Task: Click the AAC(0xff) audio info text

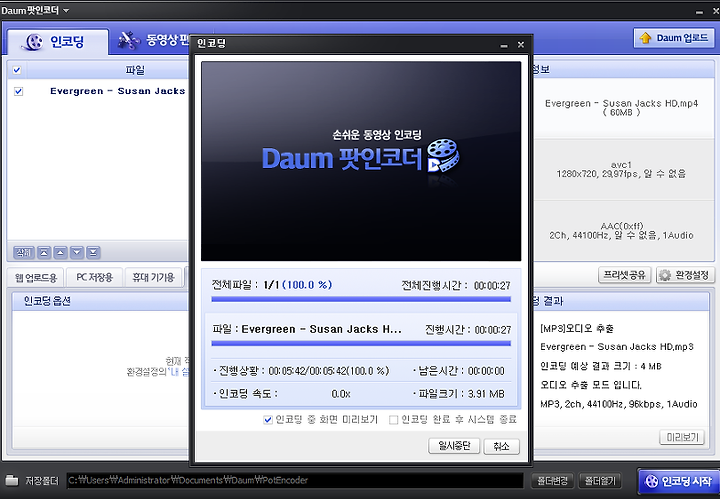Action: coord(621,231)
